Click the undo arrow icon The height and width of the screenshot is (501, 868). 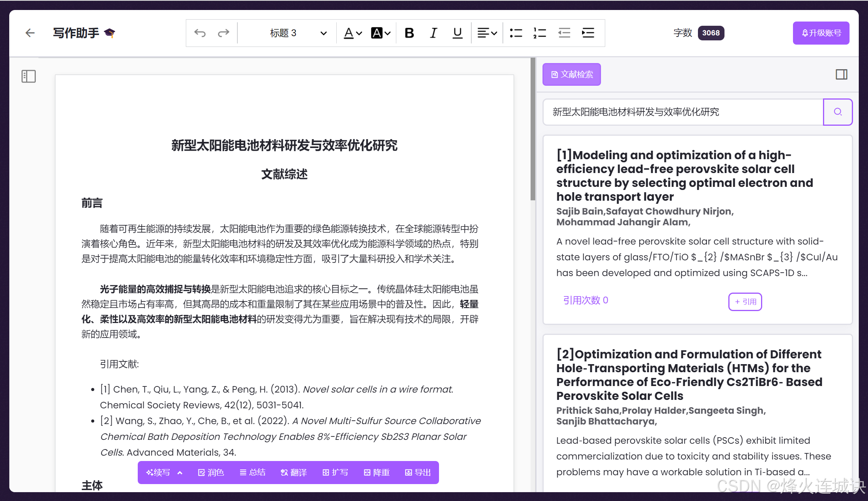pos(200,33)
